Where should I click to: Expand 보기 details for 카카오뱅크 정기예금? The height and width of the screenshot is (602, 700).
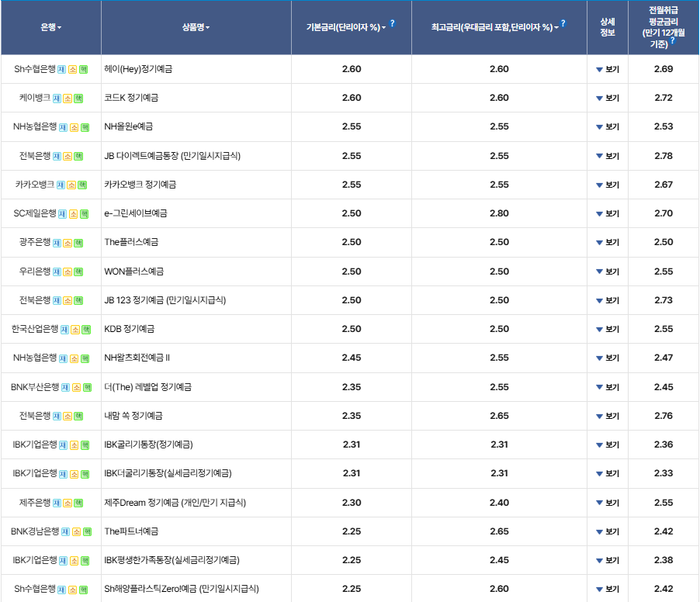pyautogui.click(x=608, y=185)
